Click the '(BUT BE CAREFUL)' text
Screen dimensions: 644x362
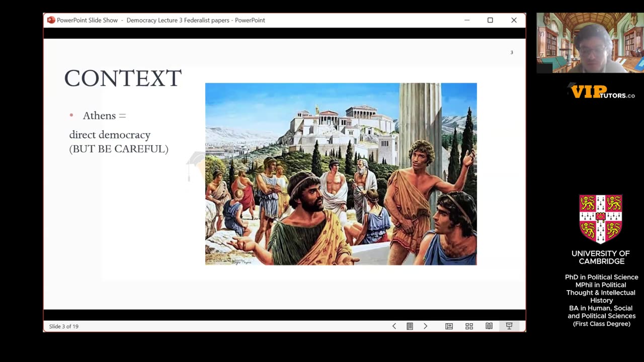[x=119, y=149]
